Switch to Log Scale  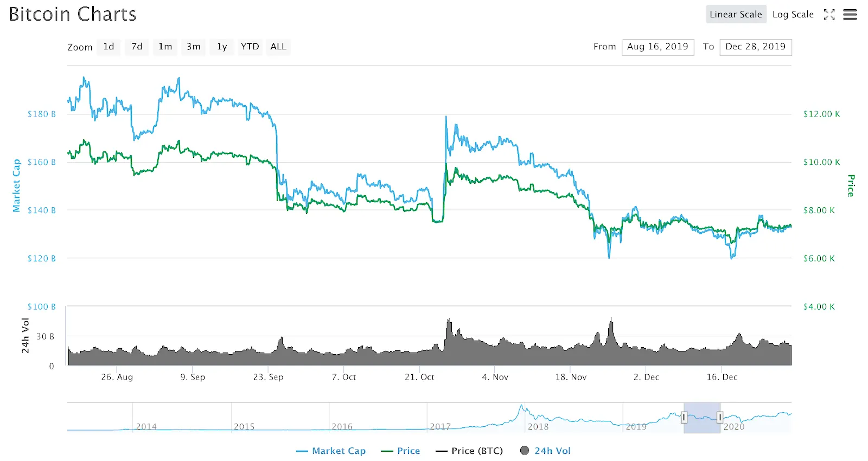coord(793,14)
